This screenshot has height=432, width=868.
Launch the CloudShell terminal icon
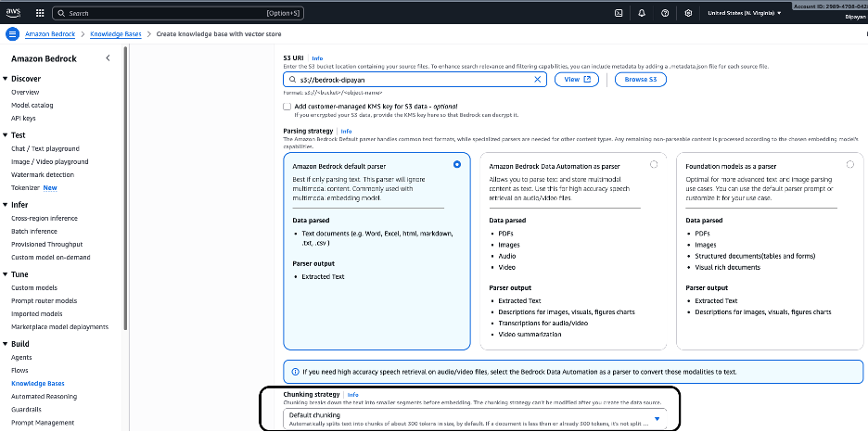pyautogui.click(x=619, y=13)
